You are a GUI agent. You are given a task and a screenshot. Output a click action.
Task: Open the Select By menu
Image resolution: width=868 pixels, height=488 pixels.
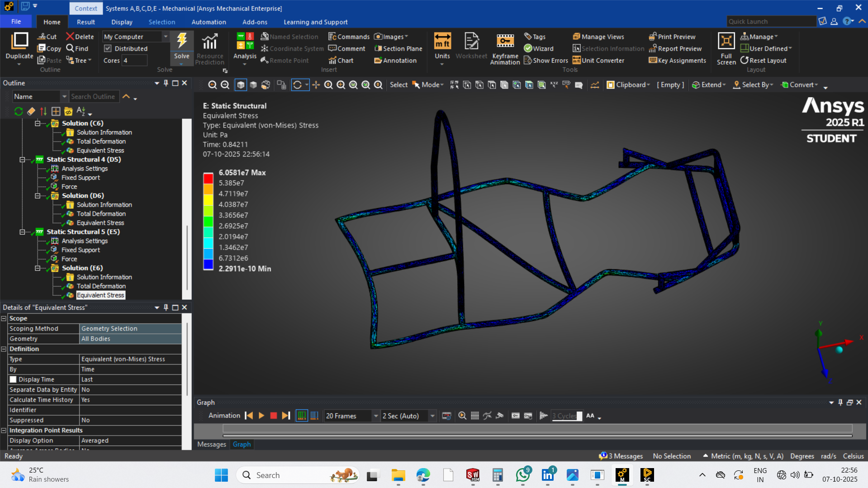[753, 85]
